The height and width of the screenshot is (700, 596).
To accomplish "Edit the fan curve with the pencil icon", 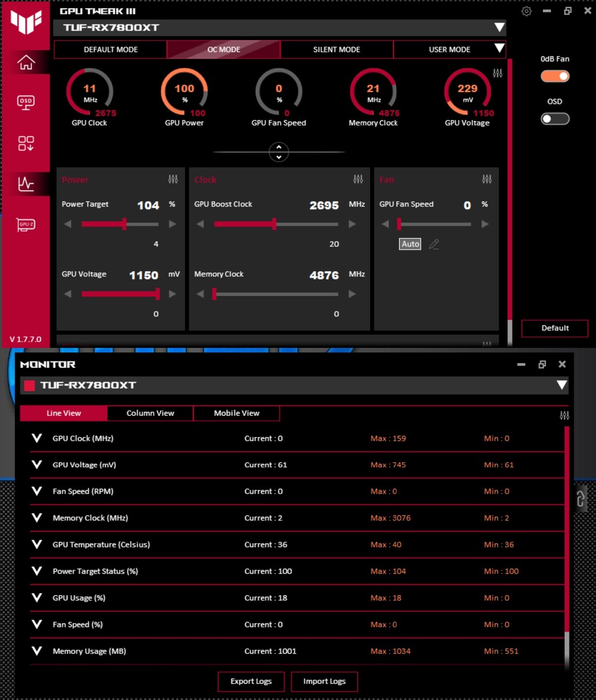I will tap(434, 244).
